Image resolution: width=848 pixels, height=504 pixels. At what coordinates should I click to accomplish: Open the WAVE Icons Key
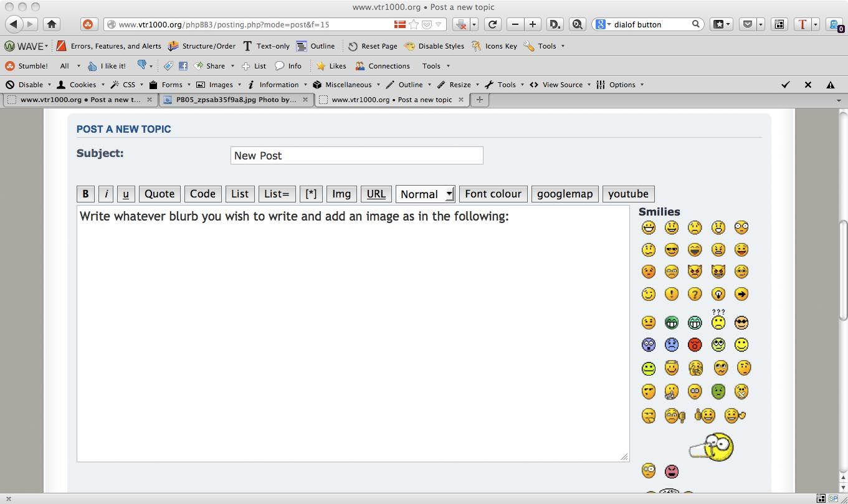(494, 46)
